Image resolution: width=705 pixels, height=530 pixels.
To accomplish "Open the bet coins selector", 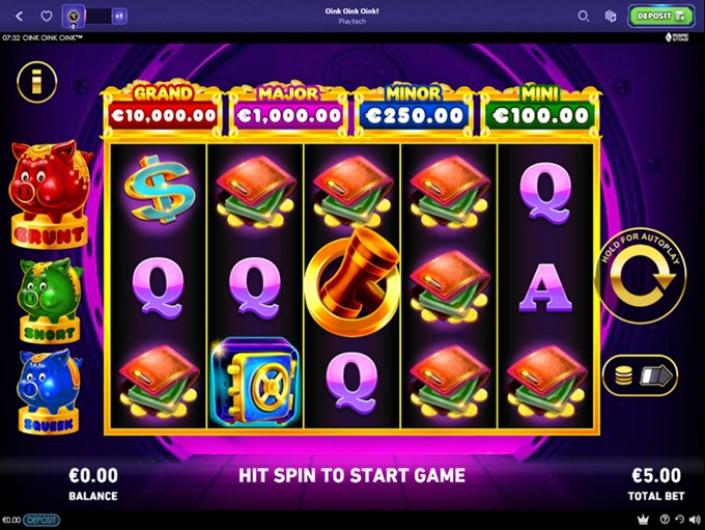I will pos(640,375).
